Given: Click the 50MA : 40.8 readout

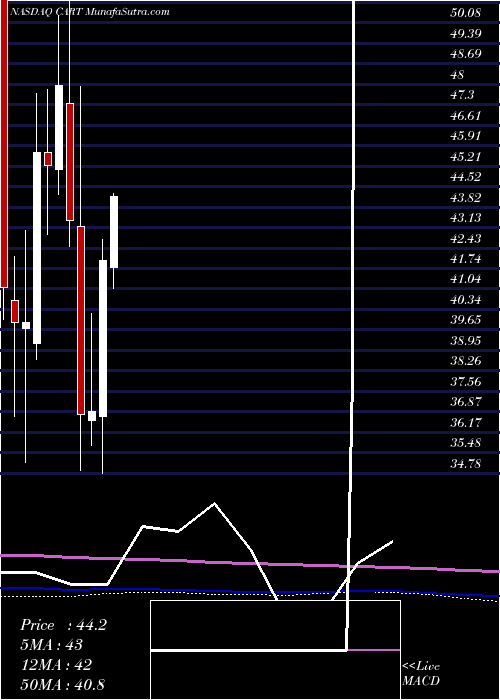Looking at the screenshot, I should pyautogui.click(x=62, y=684).
